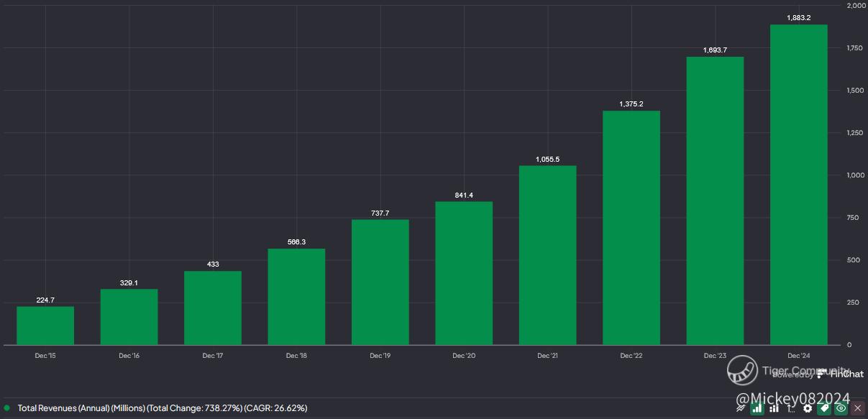Select the Dec '16 revenue bar
The width and height of the screenshot is (868, 419).
click(x=129, y=317)
